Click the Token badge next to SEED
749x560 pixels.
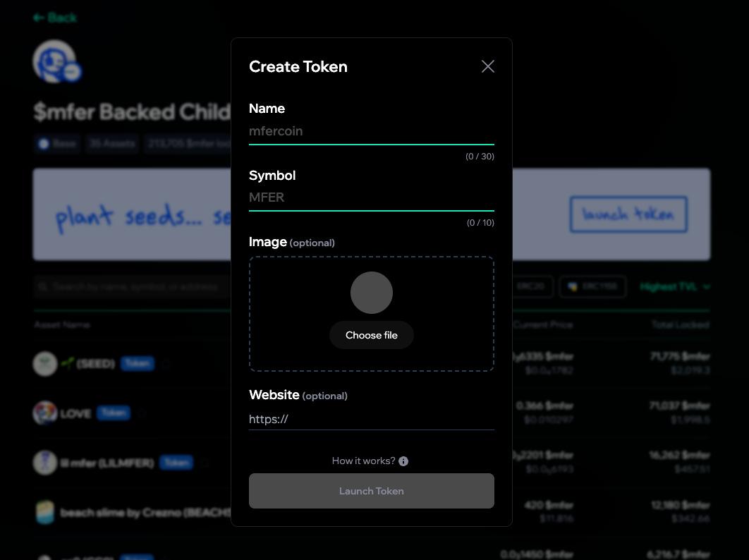pos(137,364)
